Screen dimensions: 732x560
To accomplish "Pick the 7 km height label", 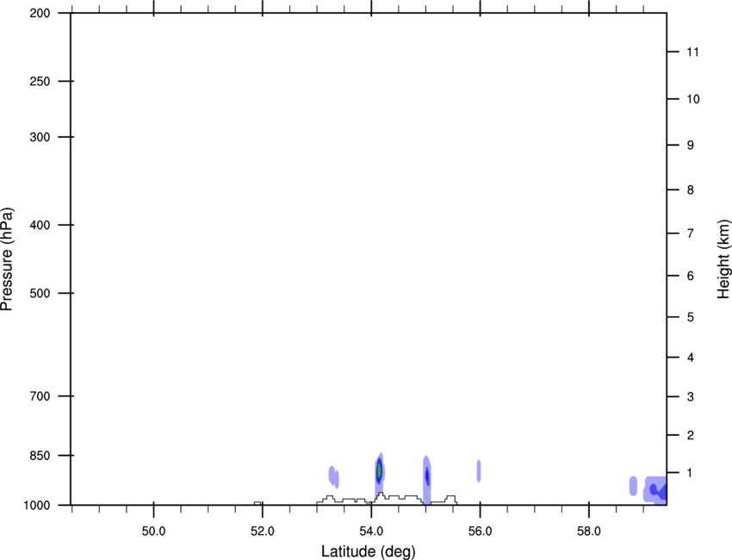I will (x=690, y=233).
